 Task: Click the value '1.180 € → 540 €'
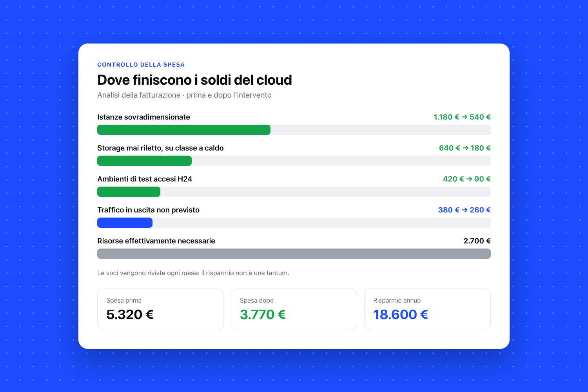coord(462,117)
